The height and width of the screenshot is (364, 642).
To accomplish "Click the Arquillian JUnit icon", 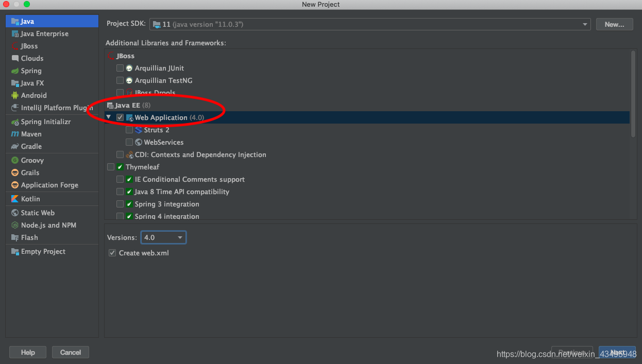I will (129, 68).
